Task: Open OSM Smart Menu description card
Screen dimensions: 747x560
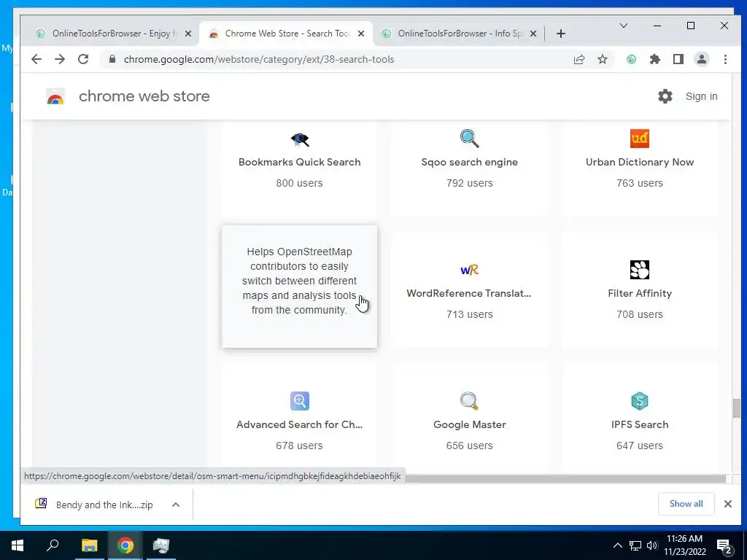Action: coord(299,287)
